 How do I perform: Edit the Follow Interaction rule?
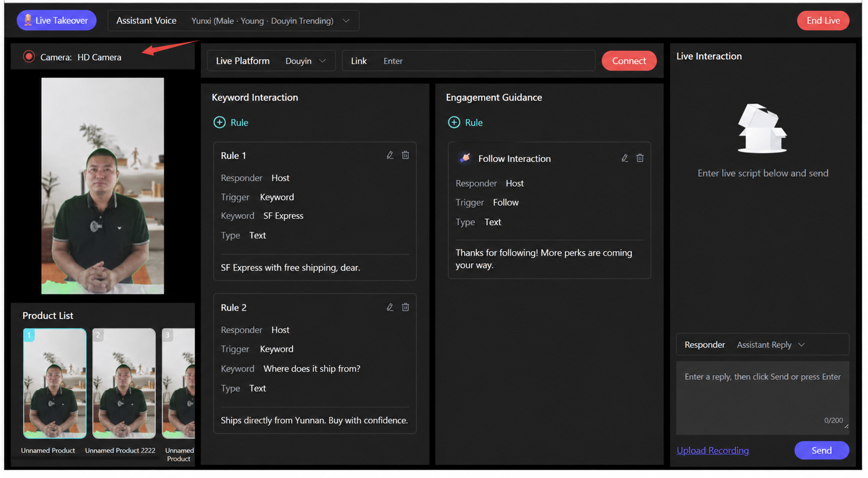625,158
